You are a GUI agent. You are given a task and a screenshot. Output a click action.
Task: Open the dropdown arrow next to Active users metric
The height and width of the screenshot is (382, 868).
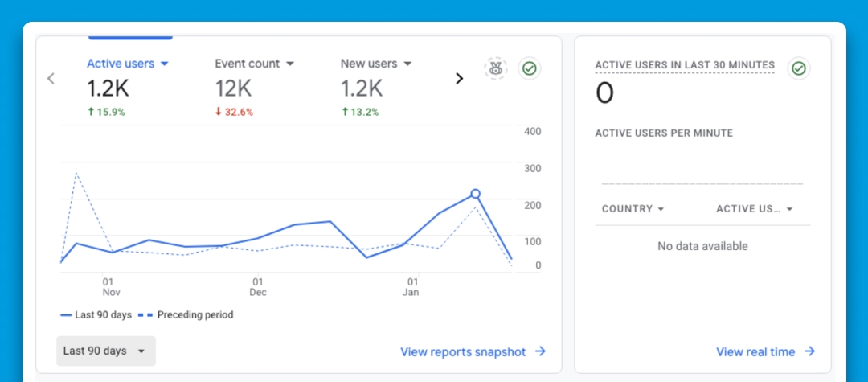coord(165,64)
